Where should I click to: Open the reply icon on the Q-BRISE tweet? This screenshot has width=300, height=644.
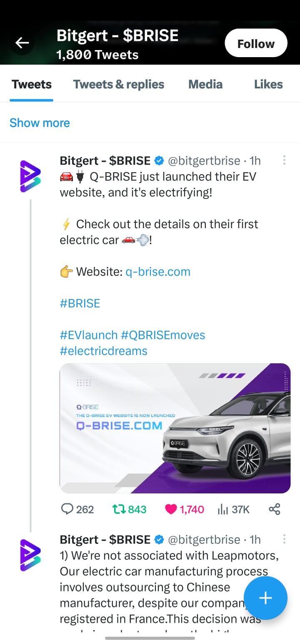(x=68, y=509)
